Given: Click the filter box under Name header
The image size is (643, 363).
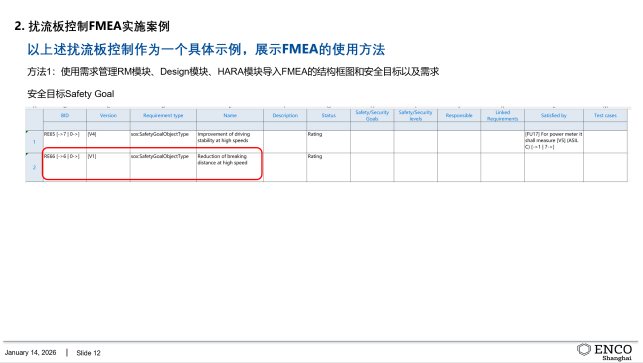Looking at the screenshot, I should click(x=230, y=126).
